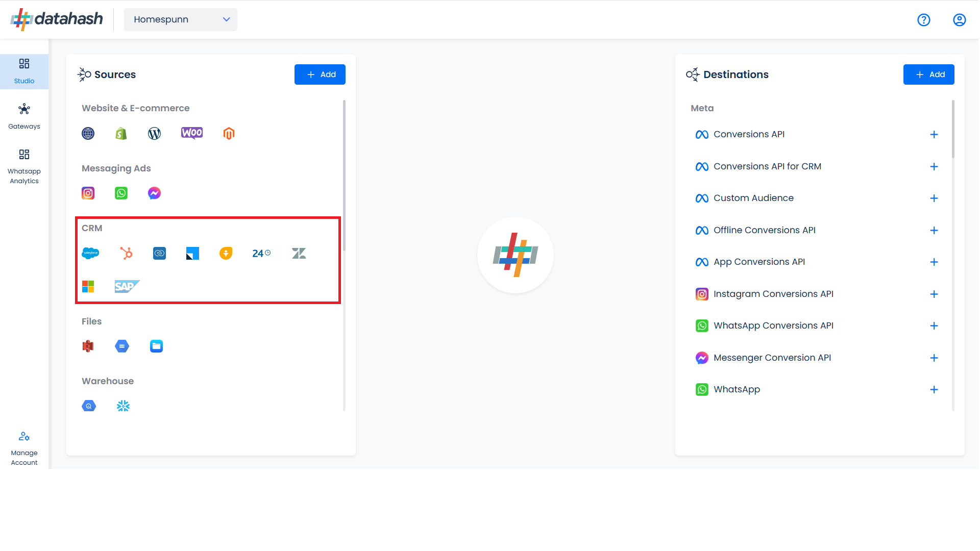This screenshot has height=551, width=980.
Task: Click the CRM section heading
Action: pyautogui.click(x=92, y=228)
